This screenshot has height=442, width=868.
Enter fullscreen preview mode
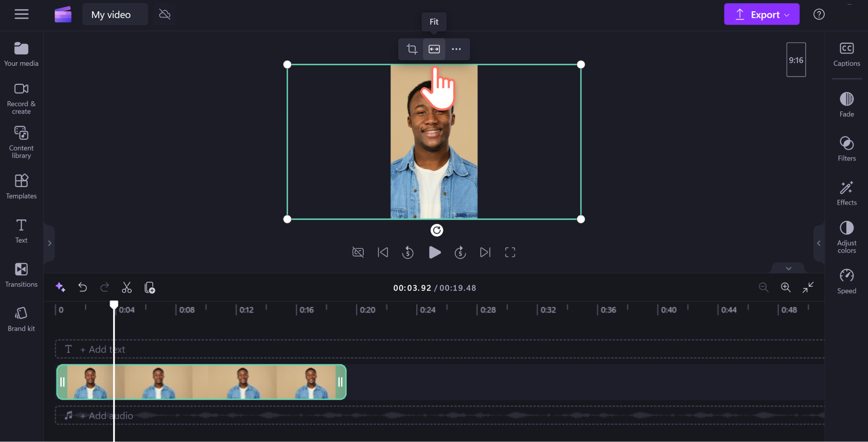pos(510,252)
